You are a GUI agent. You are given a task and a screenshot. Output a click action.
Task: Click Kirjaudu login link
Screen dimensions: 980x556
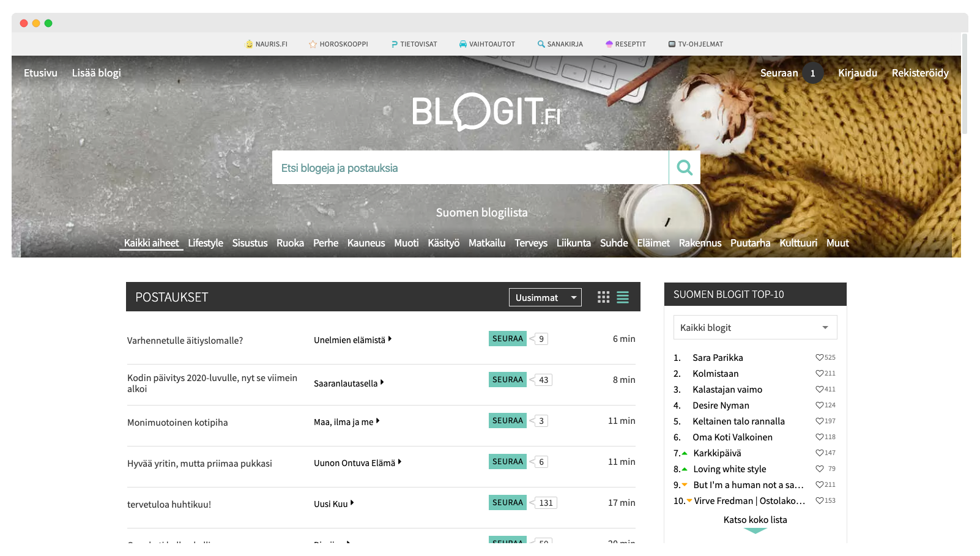pos(858,73)
